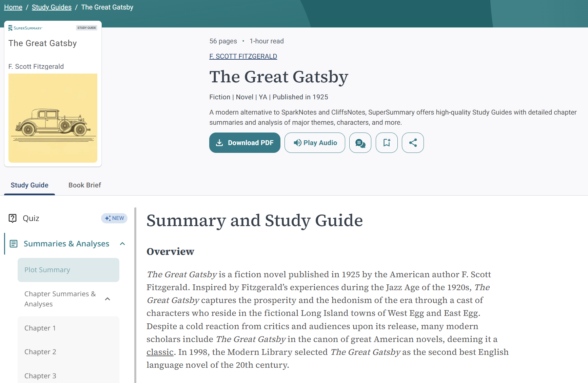Click the speaker icon in Play Audio
Screen dimensions: 588x383
tap(297, 143)
